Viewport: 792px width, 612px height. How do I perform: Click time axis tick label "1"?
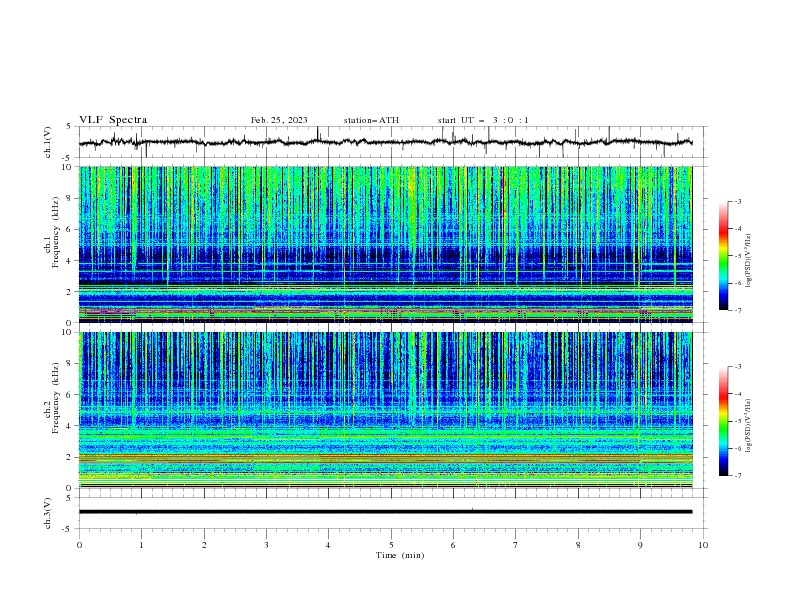tap(142, 545)
